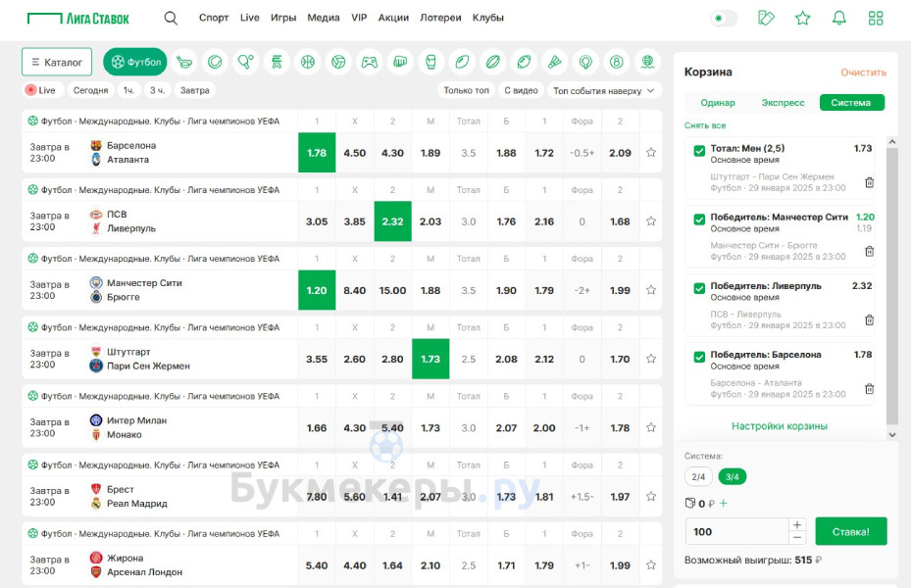Open the search magnifier icon
Viewport: 911px width, 588px height.
tap(171, 18)
